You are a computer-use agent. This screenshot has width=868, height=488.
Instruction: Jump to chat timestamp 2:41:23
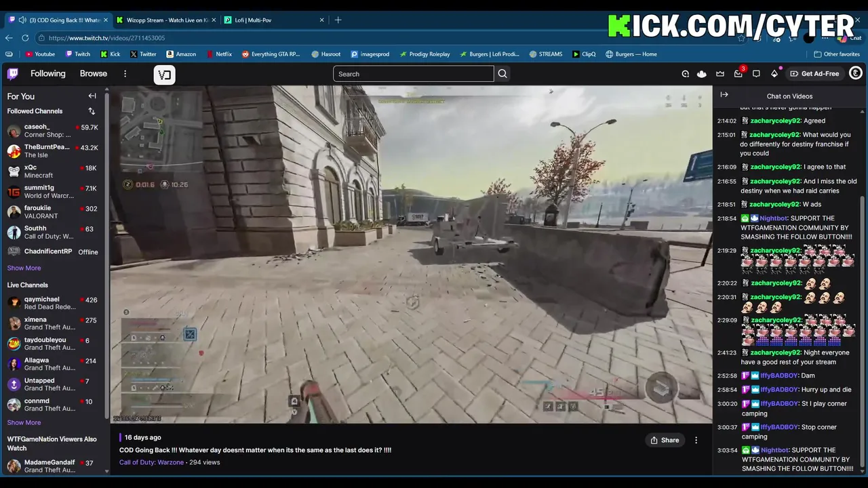[x=726, y=352]
